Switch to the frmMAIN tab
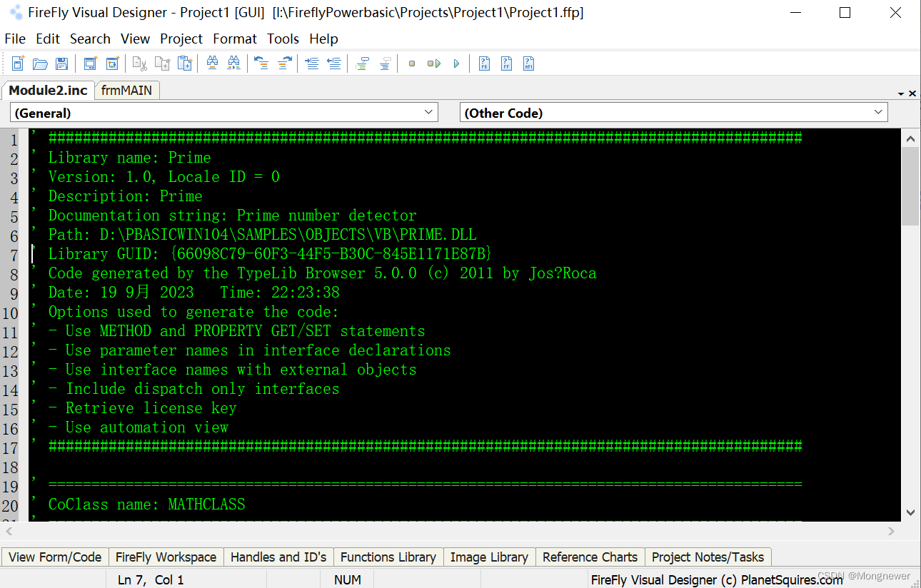This screenshot has height=588, width=921. point(126,91)
